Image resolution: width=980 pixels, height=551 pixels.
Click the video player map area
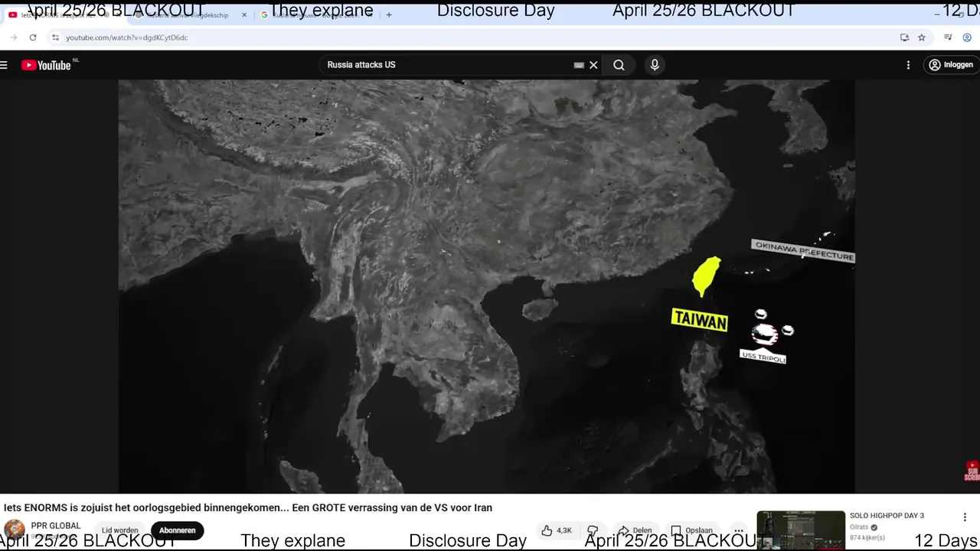tap(486, 286)
